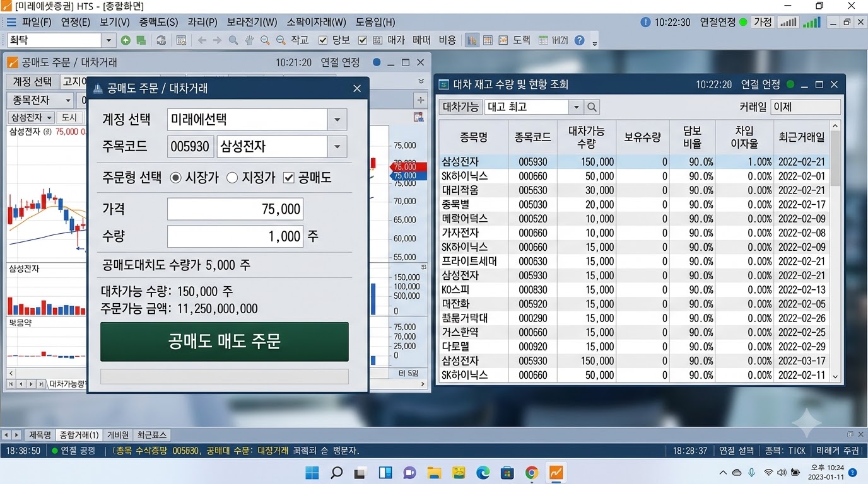Click the gray magnifier search icon in toolbar
Screen dimensions: 868x484
click(233, 40)
